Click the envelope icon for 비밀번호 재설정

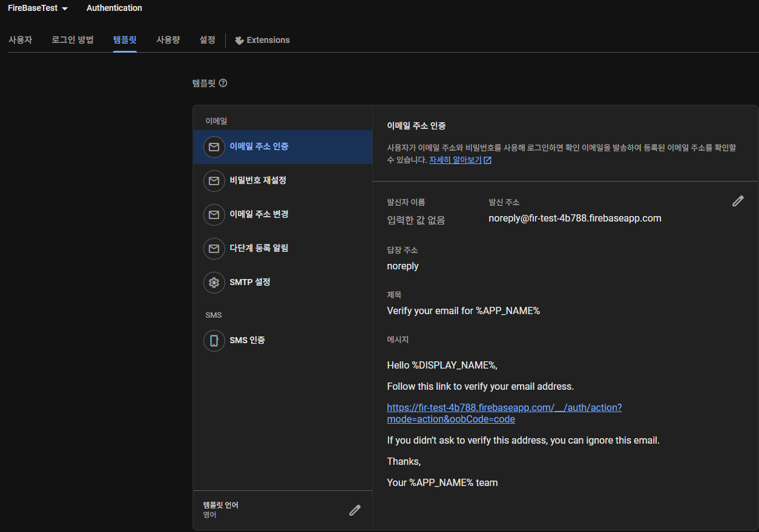tap(214, 181)
